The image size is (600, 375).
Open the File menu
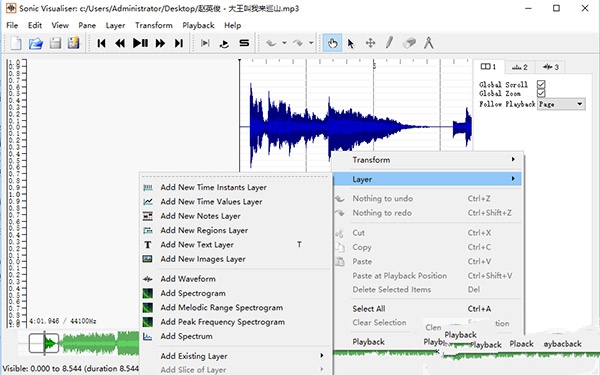pyautogui.click(x=12, y=25)
